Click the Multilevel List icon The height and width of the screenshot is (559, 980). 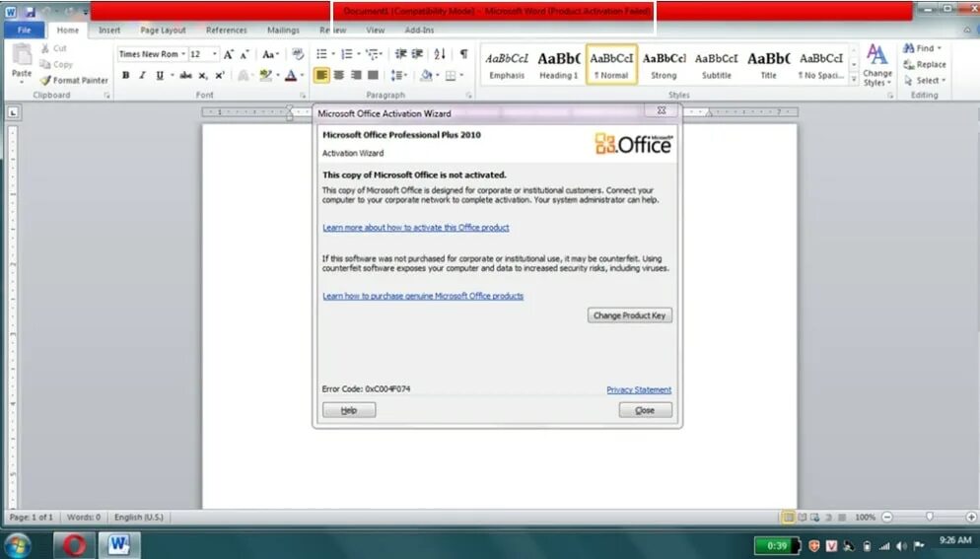point(372,54)
